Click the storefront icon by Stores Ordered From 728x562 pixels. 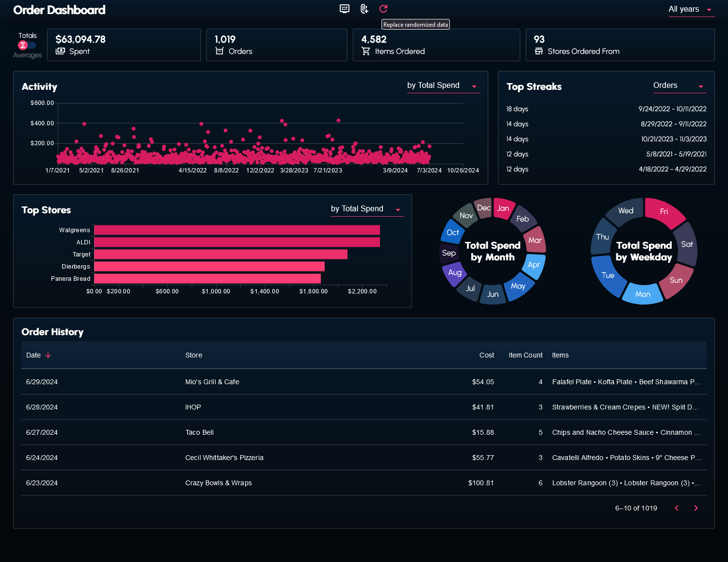(x=539, y=51)
